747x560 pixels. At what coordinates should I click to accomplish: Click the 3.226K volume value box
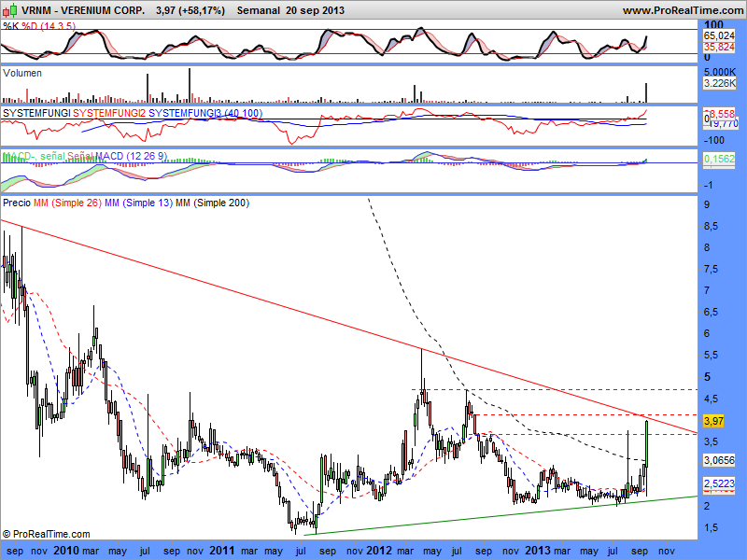tap(720, 83)
